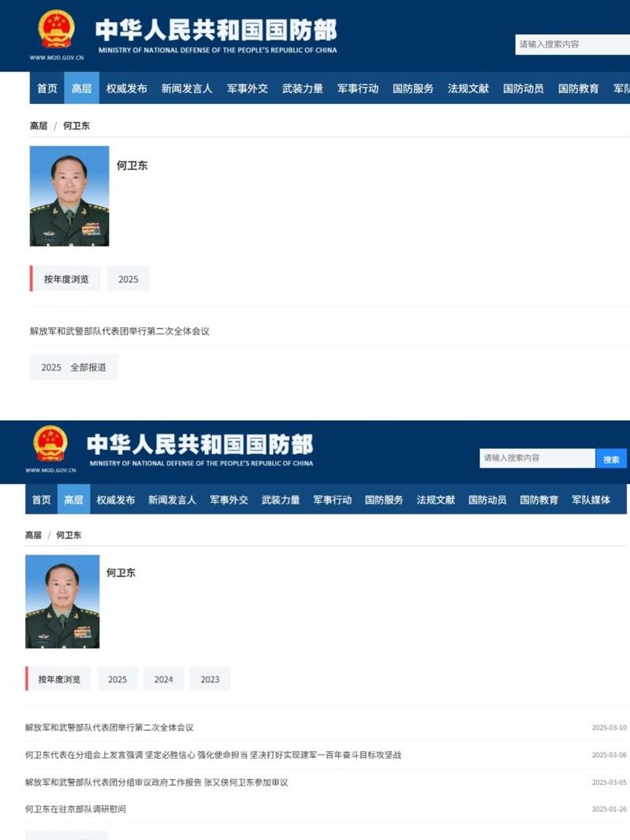Open 国防动员 in the top navigation bar
The image size is (630, 840).
pyautogui.click(x=523, y=88)
